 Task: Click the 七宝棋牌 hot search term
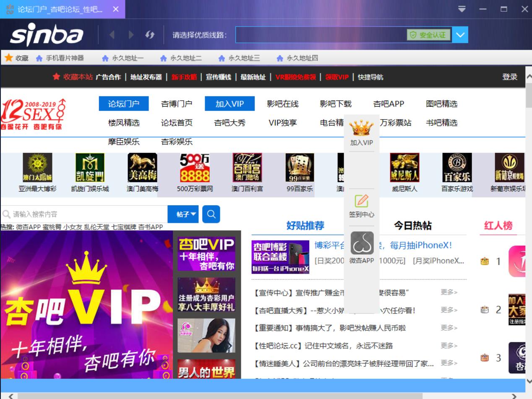click(124, 227)
